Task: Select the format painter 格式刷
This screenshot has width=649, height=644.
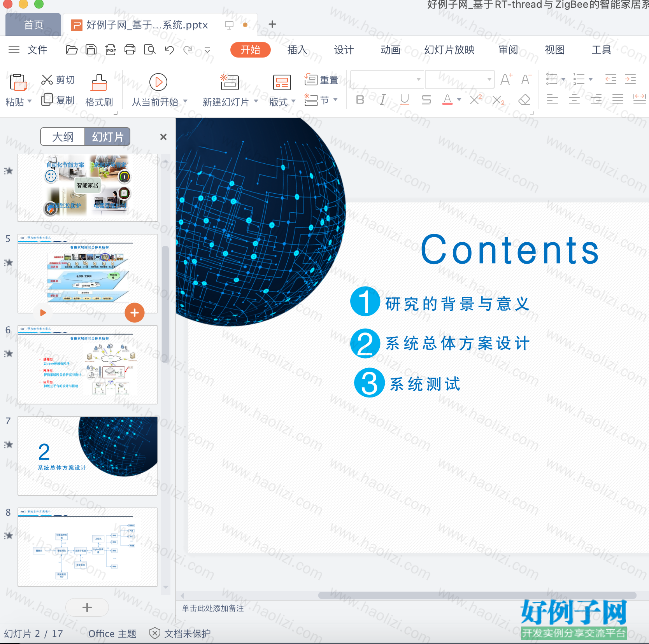Action: click(x=99, y=90)
